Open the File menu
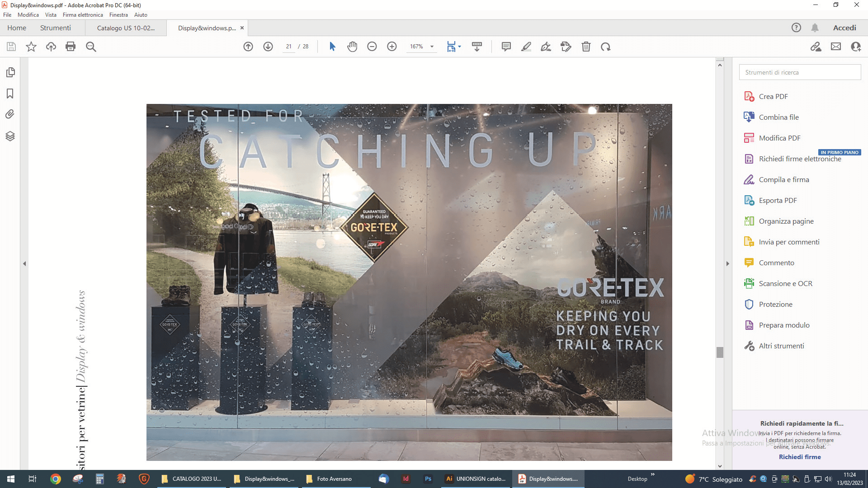This screenshot has height=488, width=868. click(x=7, y=15)
